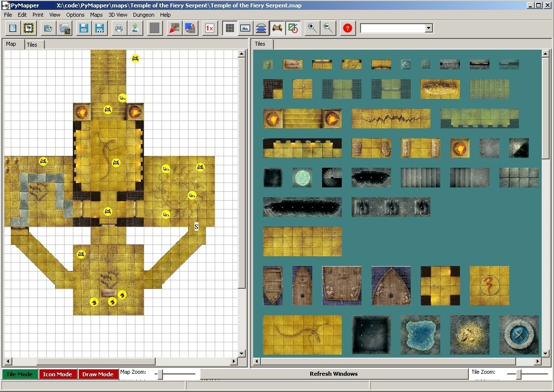Select the spiral staircase tile
This screenshot has width=554, height=392.
pyautogui.click(x=332, y=178)
